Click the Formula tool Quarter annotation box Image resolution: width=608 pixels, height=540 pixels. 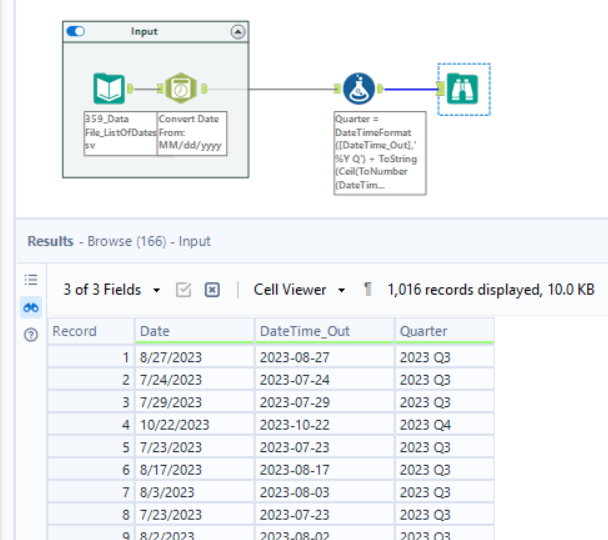click(380, 153)
